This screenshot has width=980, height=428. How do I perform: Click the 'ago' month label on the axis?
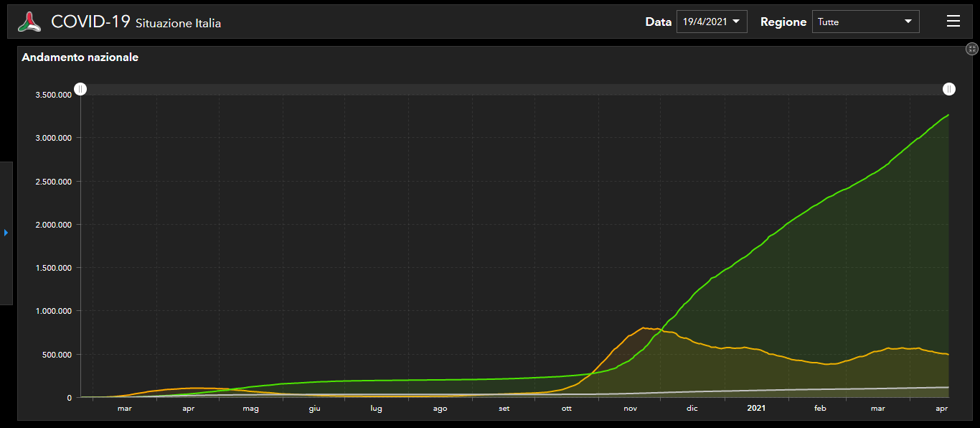[440, 409]
